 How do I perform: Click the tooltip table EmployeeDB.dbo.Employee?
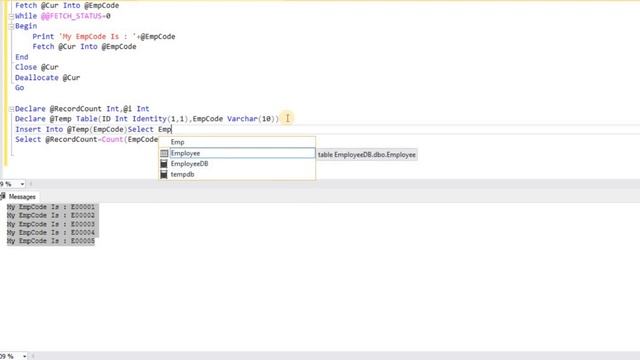pyautogui.click(x=367, y=155)
